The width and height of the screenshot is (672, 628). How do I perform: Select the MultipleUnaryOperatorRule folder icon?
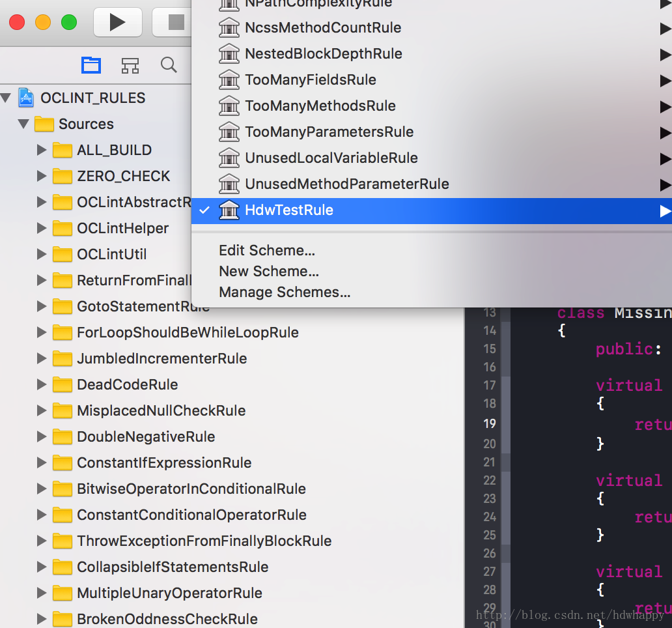(62, 593)
